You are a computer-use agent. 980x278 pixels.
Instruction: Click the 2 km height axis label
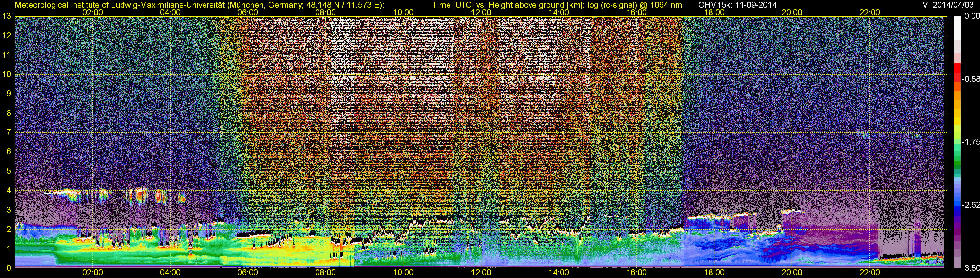coord(9,229)
